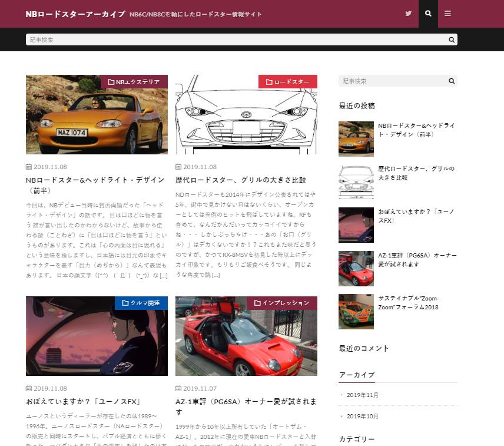This screenshot has width=504, height=446.
Task: Open the 2019年10月 archive link
Action: 362,417
